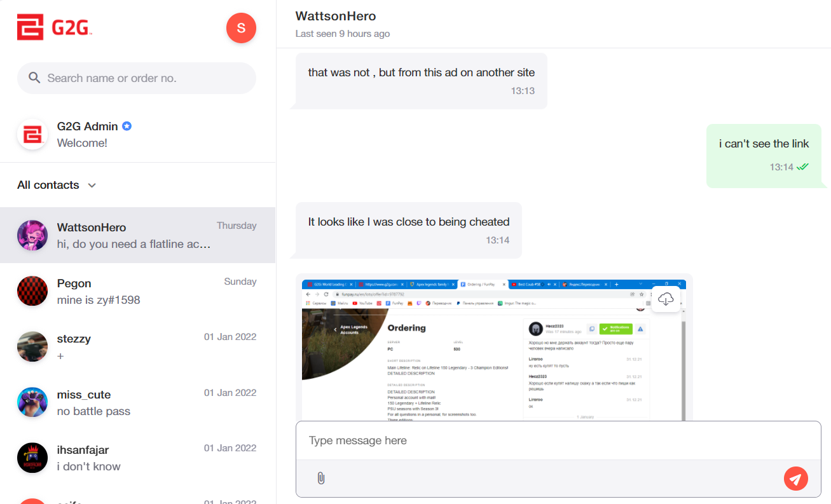Click 'mine is zy#1598' preview text
The image size is (831, 504).
tap(99, 300)
